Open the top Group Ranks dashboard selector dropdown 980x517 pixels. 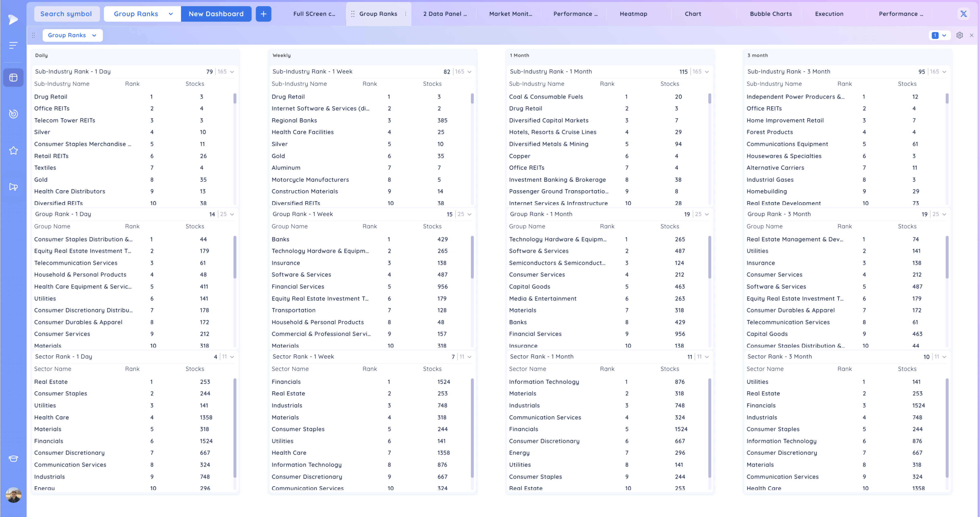[x=142, y=14]
